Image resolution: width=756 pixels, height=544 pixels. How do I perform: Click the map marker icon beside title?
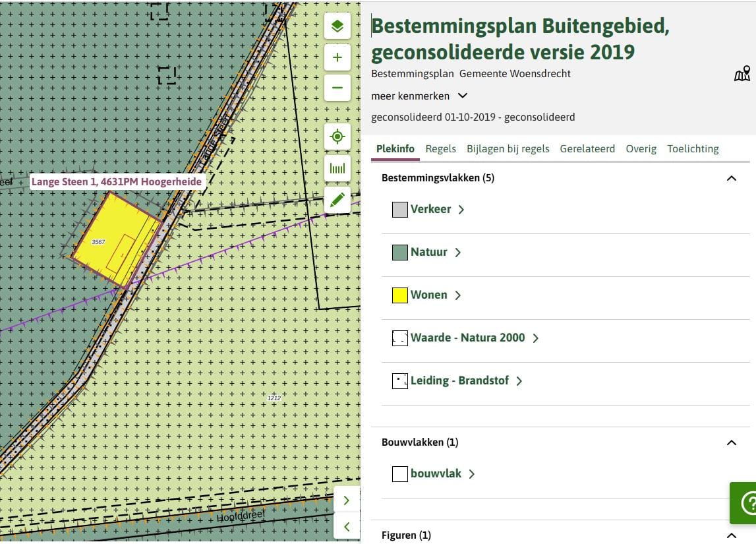[x=742, y=74]
